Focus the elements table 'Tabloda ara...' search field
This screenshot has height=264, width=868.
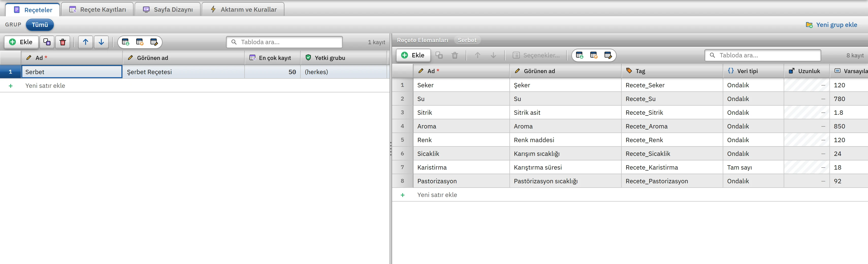tap(763, 55)
